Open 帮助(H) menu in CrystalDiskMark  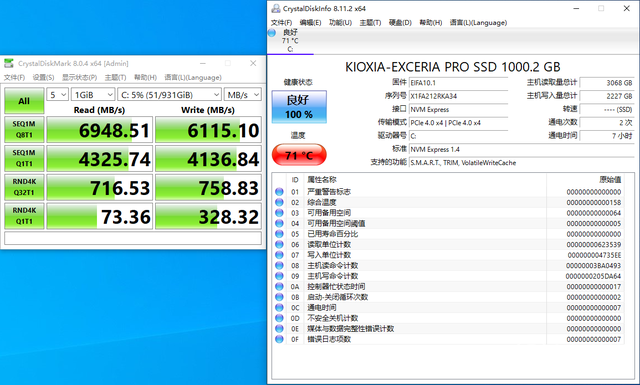coord(145,78)
